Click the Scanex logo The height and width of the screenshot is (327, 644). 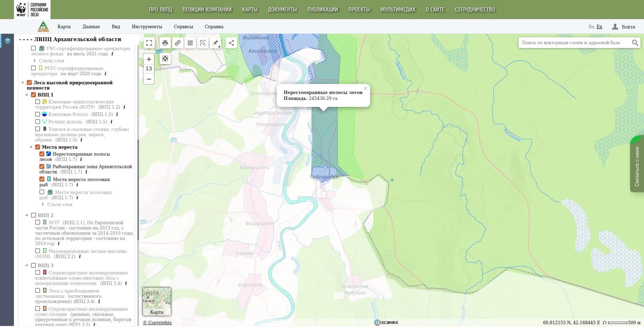click(x=386, y=322)
